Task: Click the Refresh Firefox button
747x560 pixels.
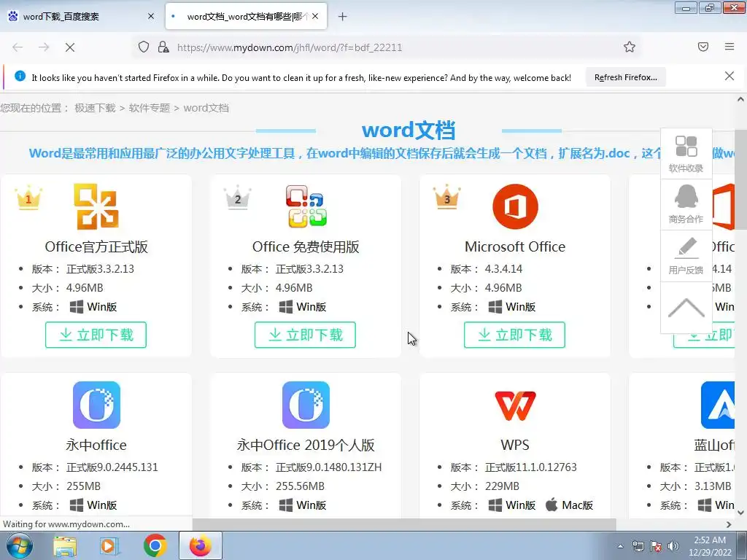Action: [x=625, y=77]
